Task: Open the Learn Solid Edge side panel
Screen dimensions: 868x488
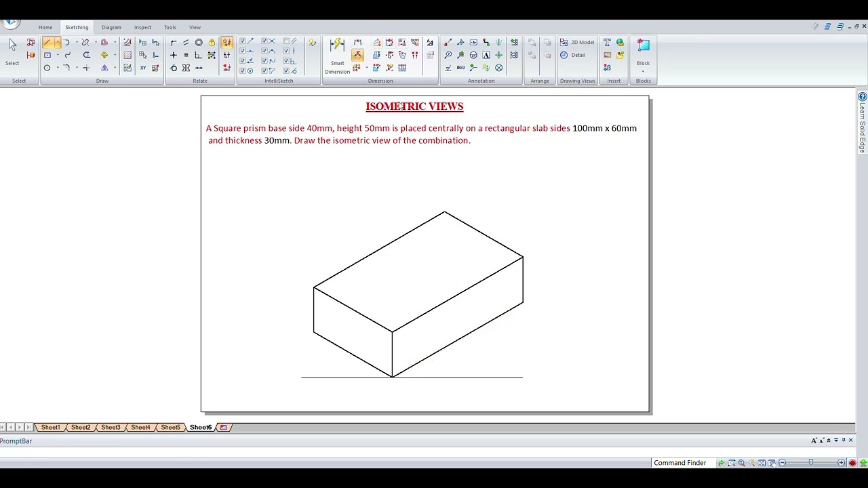Action: (863, 122)
